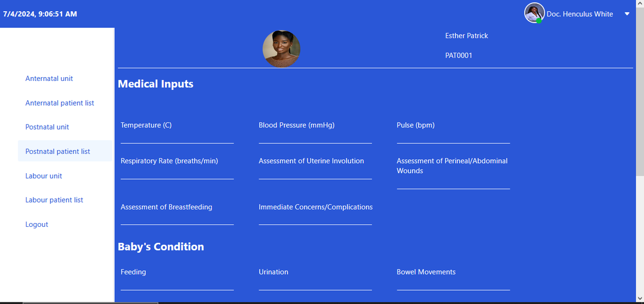Focus Assessment of Uterine Involution field
Image resolution: width=644 pixels, height=304 pixels.
click(315, 173)
